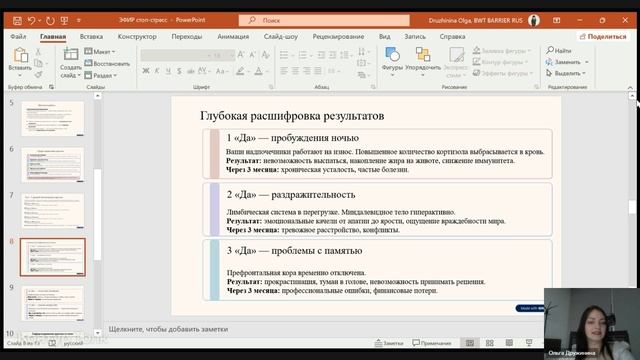The width and height of the screenshot is (640, 360).
Task: Open the Запись tab
Action: [415, 36]
